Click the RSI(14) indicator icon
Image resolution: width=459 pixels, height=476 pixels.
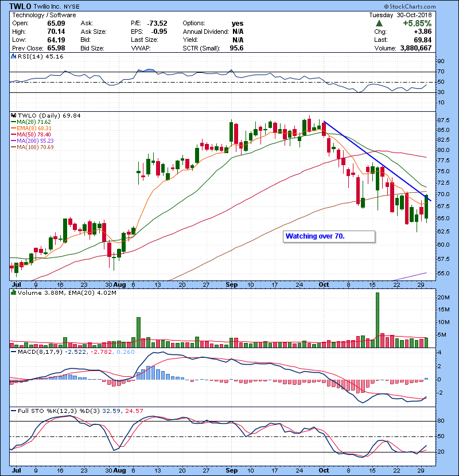point(13,56)
